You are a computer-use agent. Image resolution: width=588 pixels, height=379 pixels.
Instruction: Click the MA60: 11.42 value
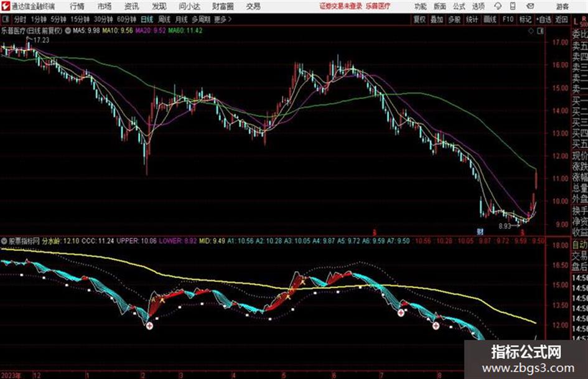(185, 30)
